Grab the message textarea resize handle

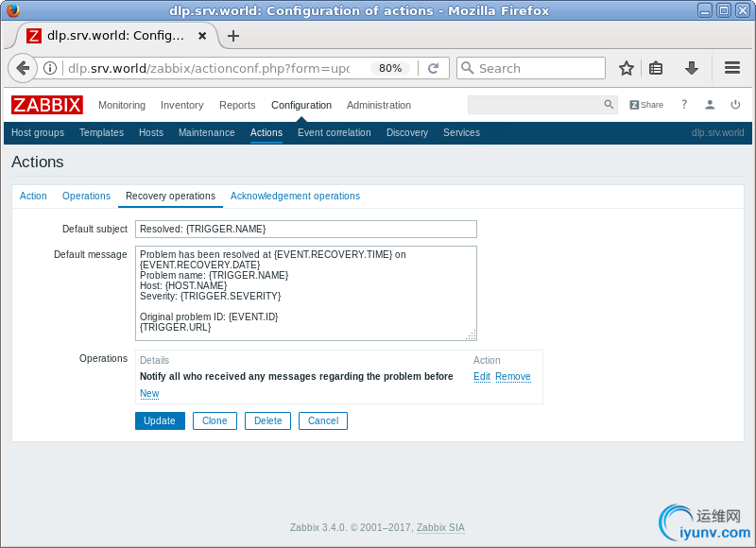pyautogui.click(x=471, y=335)
